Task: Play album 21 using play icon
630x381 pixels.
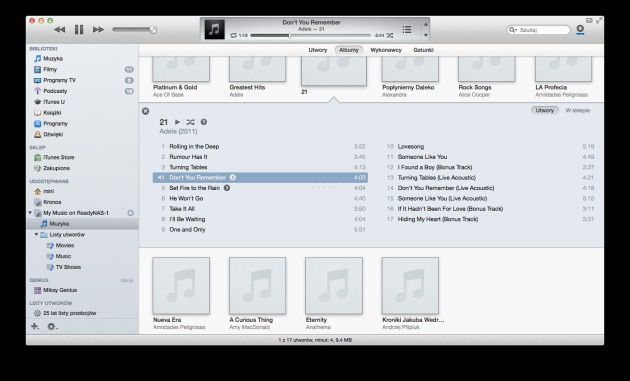Action: 177,122
